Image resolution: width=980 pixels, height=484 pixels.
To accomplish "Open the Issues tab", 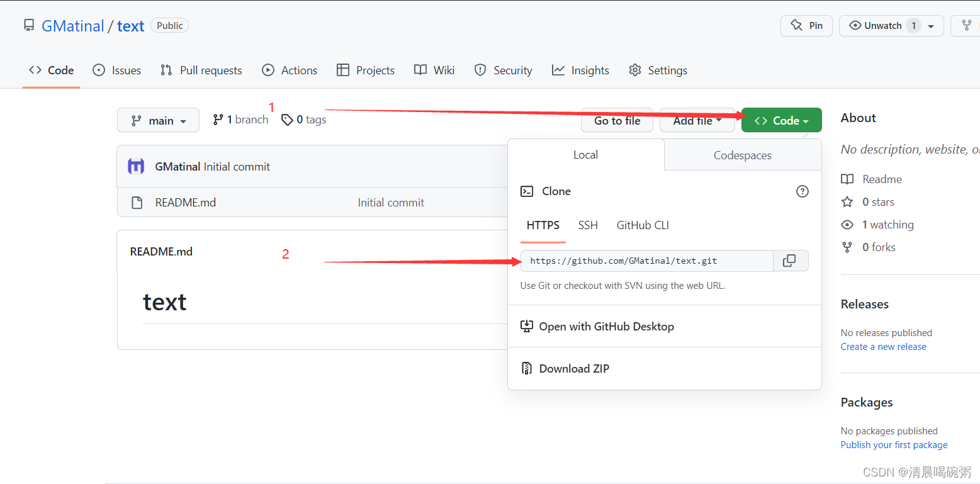I will 116,70.
